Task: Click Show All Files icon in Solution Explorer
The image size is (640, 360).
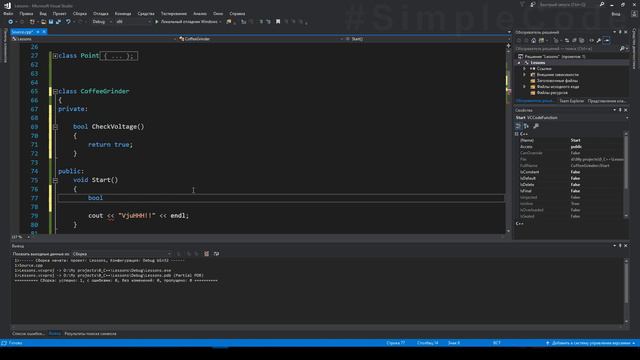Action: [582, 40]
